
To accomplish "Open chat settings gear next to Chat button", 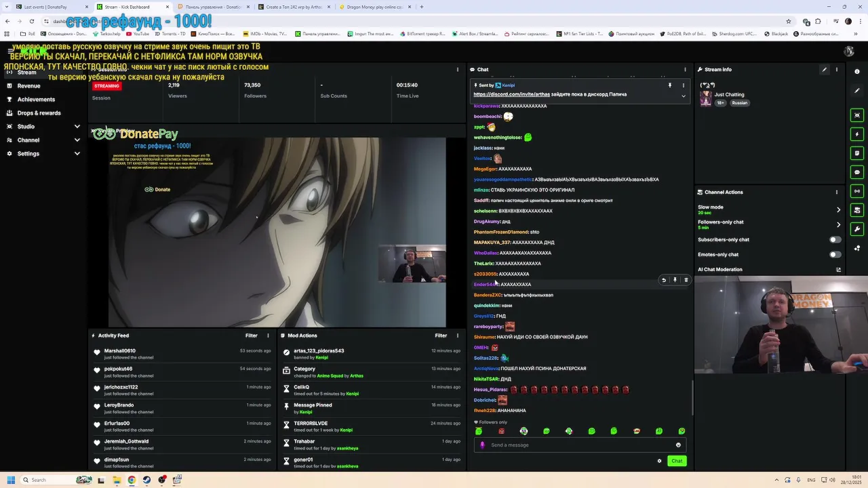I will (659, 462).
